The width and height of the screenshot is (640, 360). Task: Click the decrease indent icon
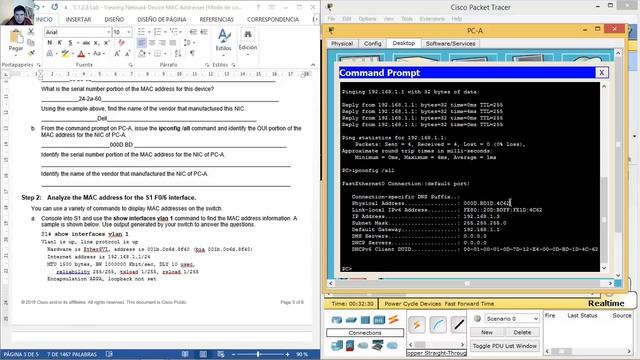pyautogui.click(x=193, y=31)
